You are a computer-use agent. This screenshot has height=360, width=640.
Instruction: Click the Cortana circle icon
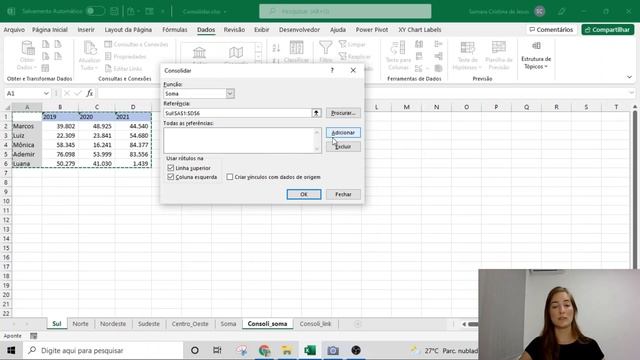pyautogui.click(x=195, y=350)
